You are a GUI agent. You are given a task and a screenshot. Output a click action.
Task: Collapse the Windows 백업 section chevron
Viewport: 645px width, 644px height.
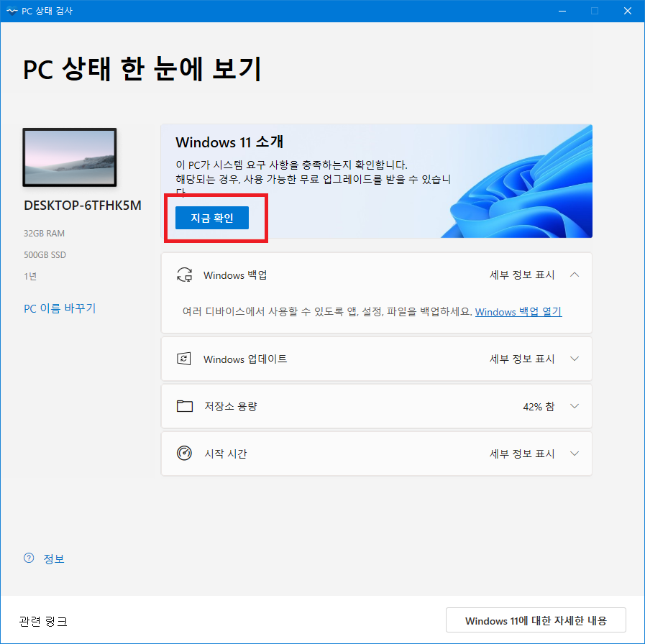pyautogui.click(x=575, y=275)
